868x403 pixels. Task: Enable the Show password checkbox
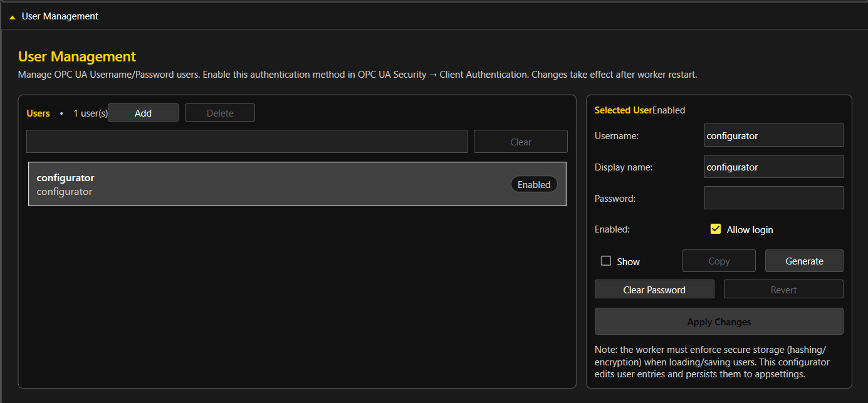pyautogui.click(x=606, y=261)
